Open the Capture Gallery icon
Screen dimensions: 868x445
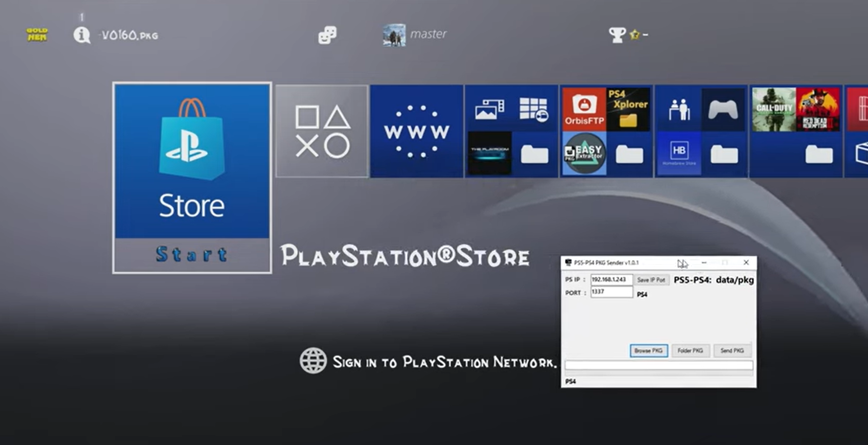pos(490,109)
